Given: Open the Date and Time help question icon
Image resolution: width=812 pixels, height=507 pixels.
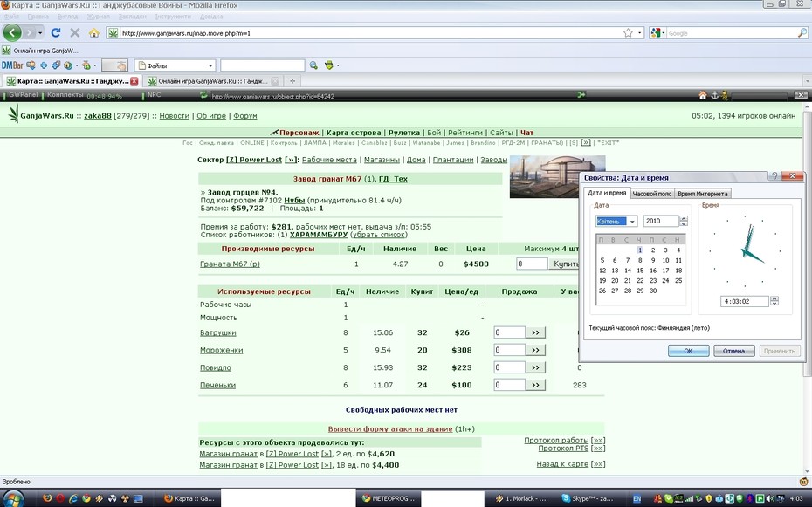Looking at the screenshot, I should click(774, 176).
